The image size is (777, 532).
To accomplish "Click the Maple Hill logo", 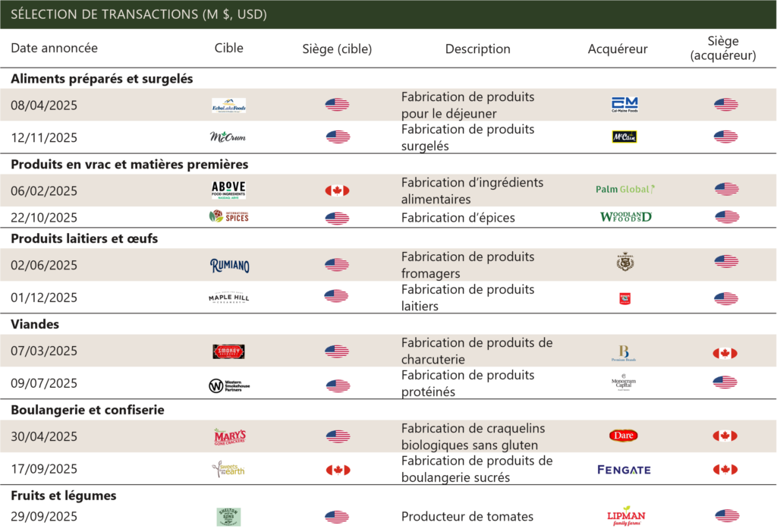I will (x=228, y=297).
